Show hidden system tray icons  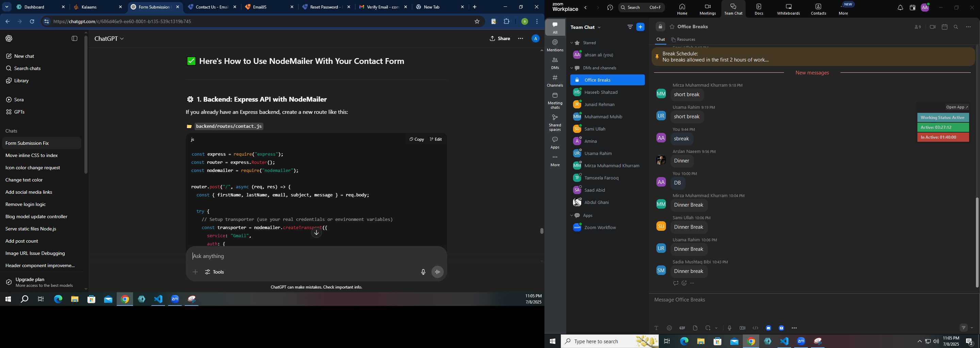coord(919,342)
